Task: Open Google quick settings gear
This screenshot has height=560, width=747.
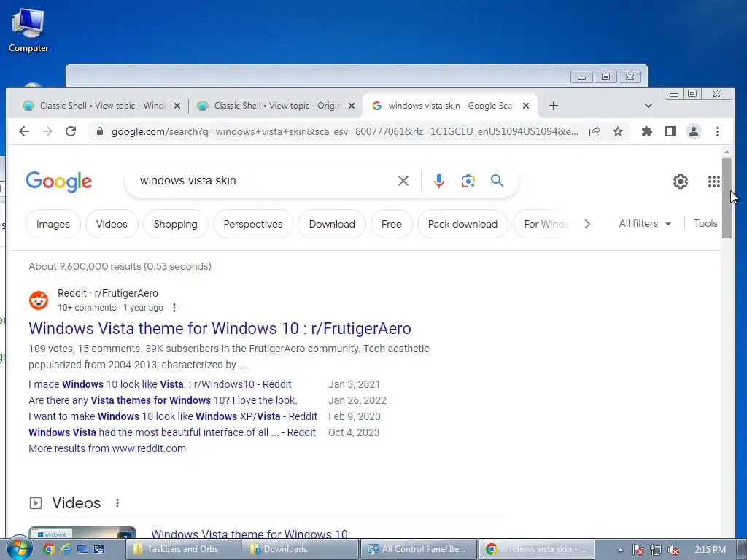Action: coord(681,182)
